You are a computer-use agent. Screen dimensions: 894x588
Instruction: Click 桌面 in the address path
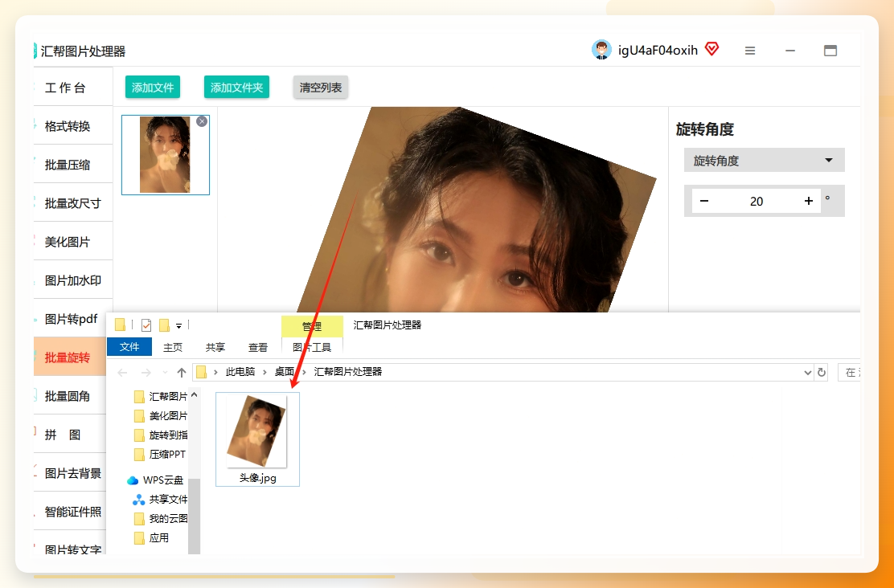click(285, 371)
